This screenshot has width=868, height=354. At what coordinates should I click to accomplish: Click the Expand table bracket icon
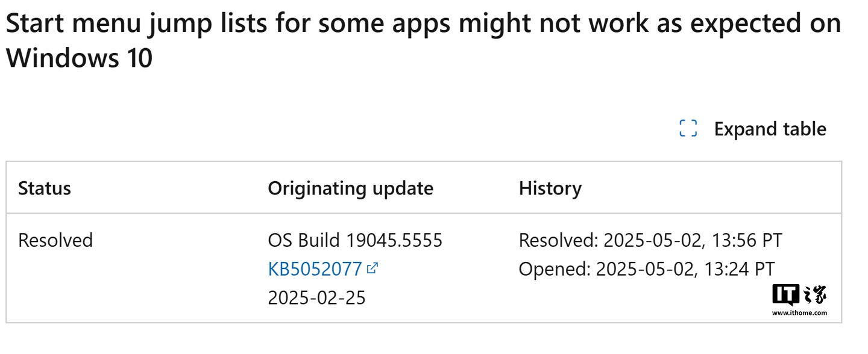(688, 129)
